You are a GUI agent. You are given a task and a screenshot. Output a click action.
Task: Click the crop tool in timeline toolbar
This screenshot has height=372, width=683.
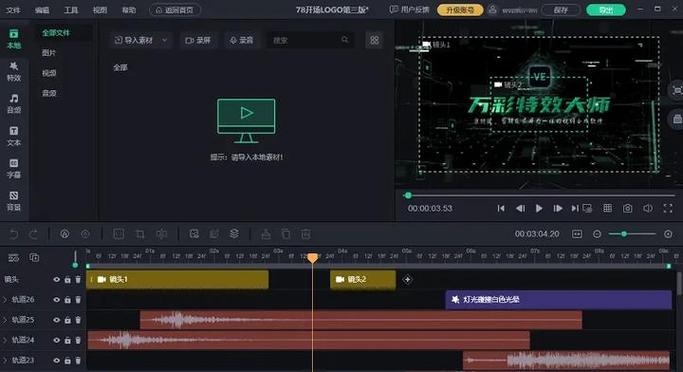pyautogui.click(x=140, y=234)
